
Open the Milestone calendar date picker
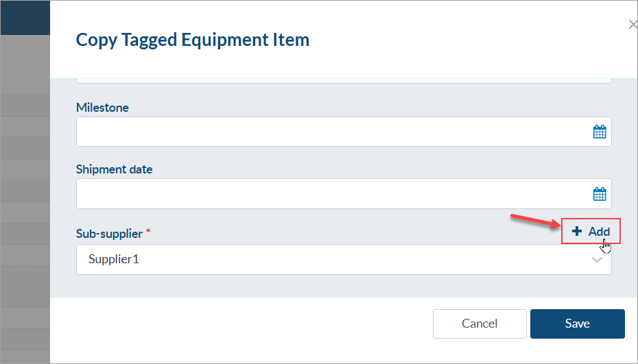click(x=600, y=132)
